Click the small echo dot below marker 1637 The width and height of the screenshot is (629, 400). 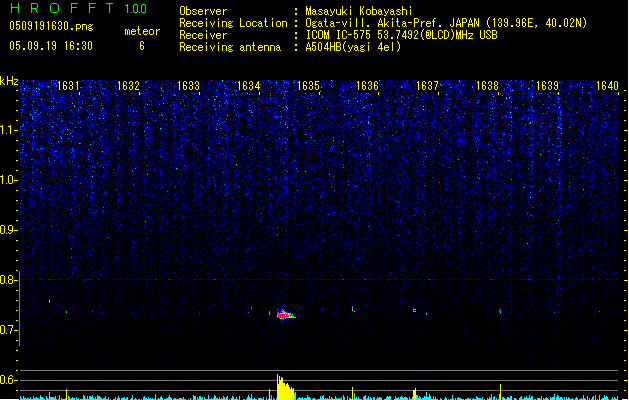click(414, 310)
